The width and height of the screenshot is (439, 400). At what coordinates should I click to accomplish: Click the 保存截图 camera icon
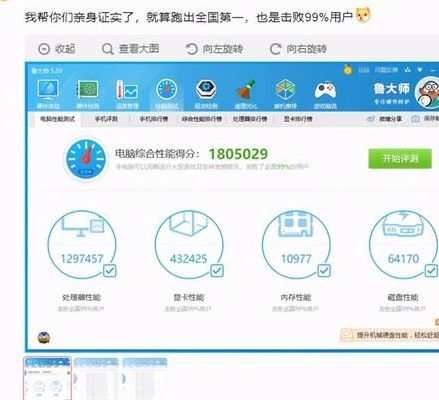415,119
